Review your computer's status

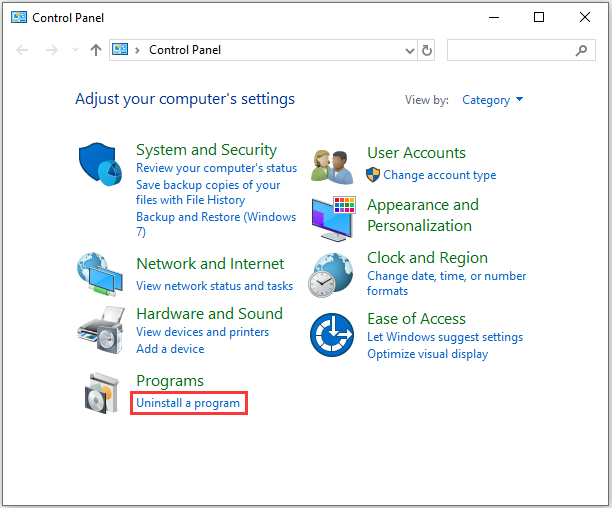tap(216, 168)
